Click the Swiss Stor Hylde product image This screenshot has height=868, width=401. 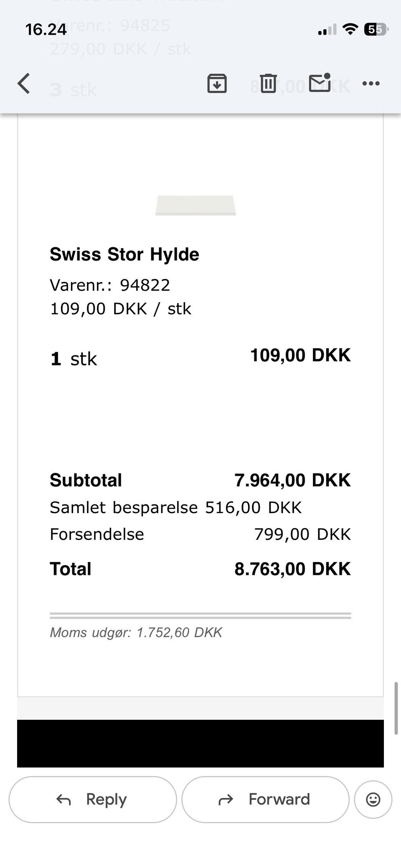coord(195,205)
